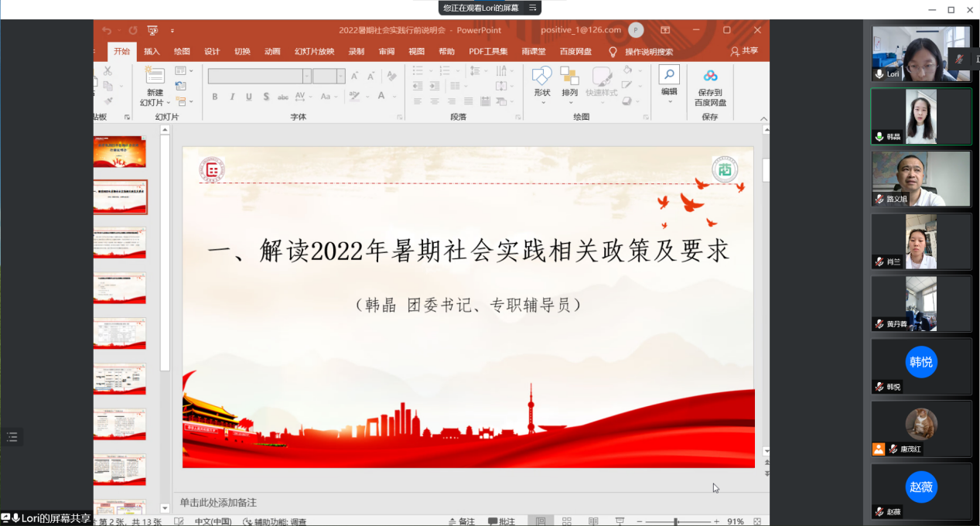Expand the font size dropdown

(x=340, y=76)
